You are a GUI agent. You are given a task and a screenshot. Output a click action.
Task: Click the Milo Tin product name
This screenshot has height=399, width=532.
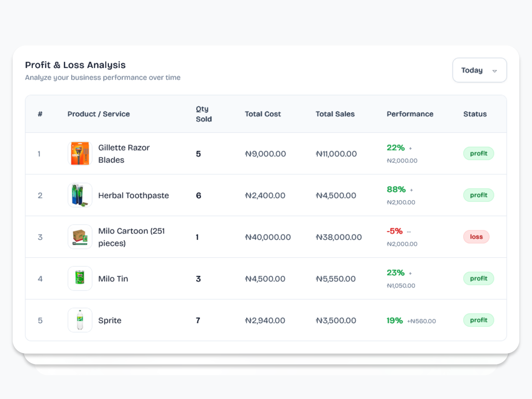113,279
